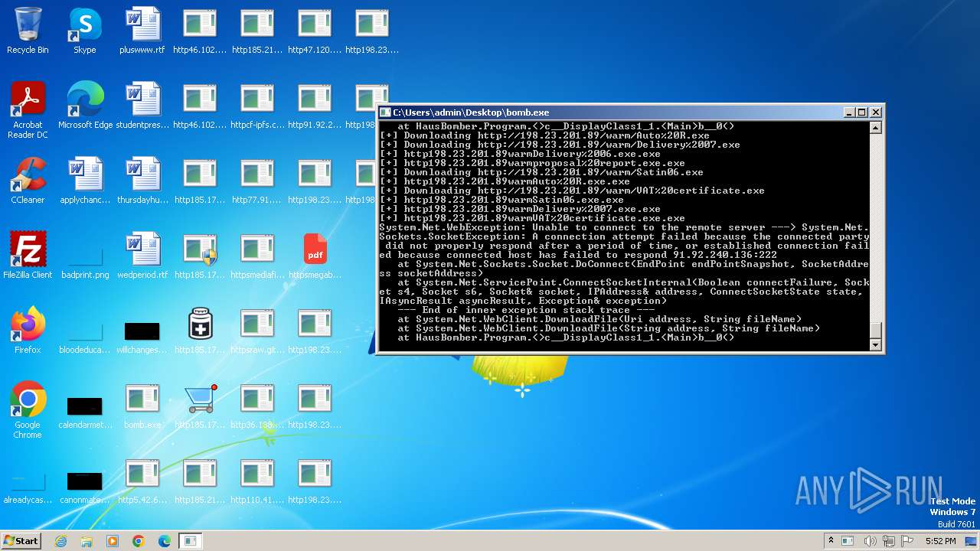Image resolution: width=980 pixels, height=551 pixels.
Task: Select the FileZilla Client shortcut
Action: 28,256
